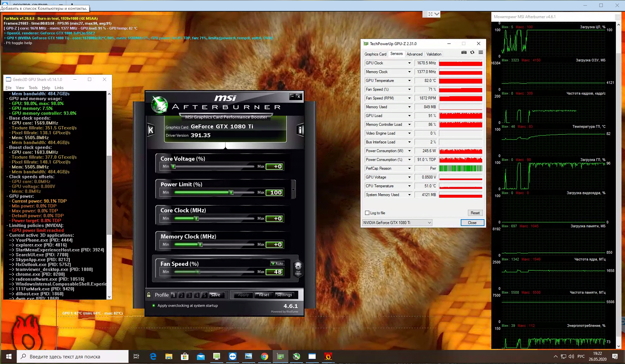Open the Mail app on the taskbar
Image resolution: width=625 pixels, height=364 pixels.
[201, 357]
